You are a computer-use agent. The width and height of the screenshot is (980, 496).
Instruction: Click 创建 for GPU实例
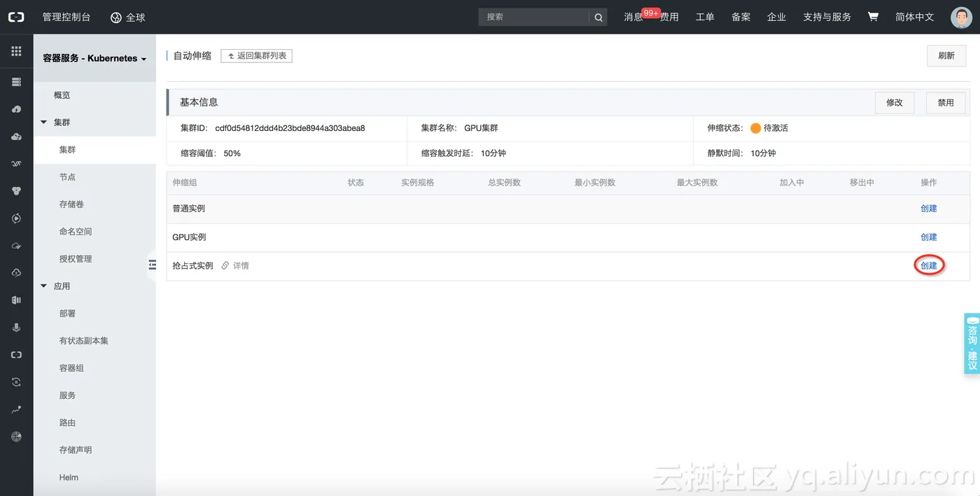coord(928,237)
